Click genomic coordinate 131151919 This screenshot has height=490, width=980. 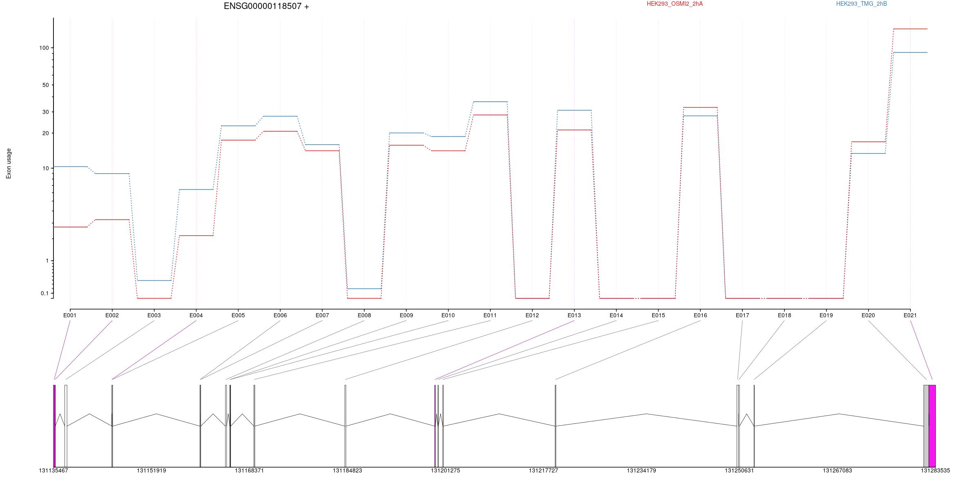click(151, 470)
